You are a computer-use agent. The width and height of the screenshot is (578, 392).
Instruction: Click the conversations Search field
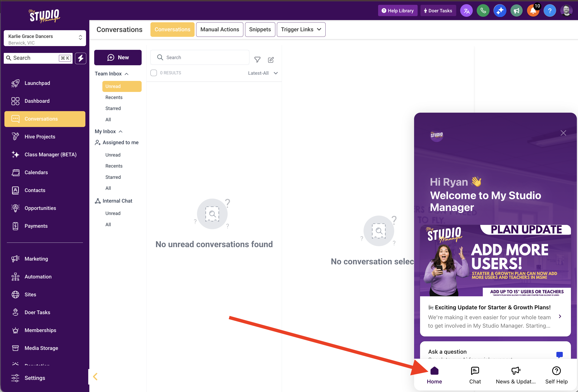(200, 57)
